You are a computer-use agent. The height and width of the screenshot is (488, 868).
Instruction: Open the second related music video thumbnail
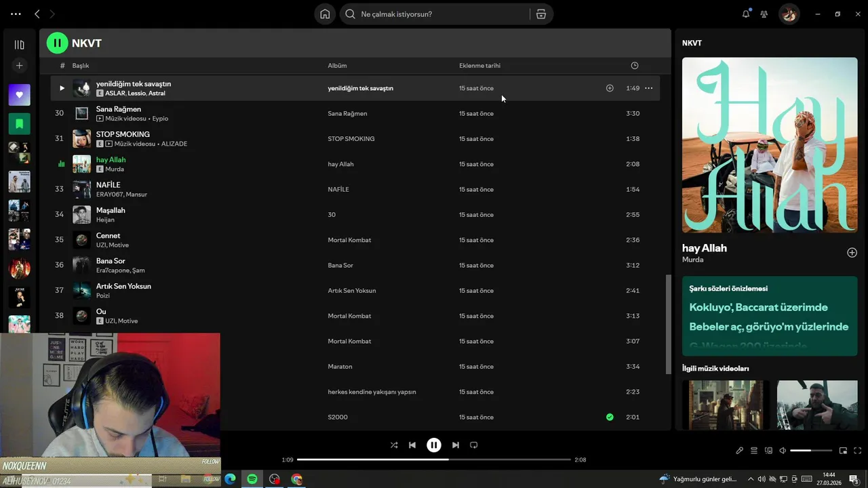(x=817, y=405)
